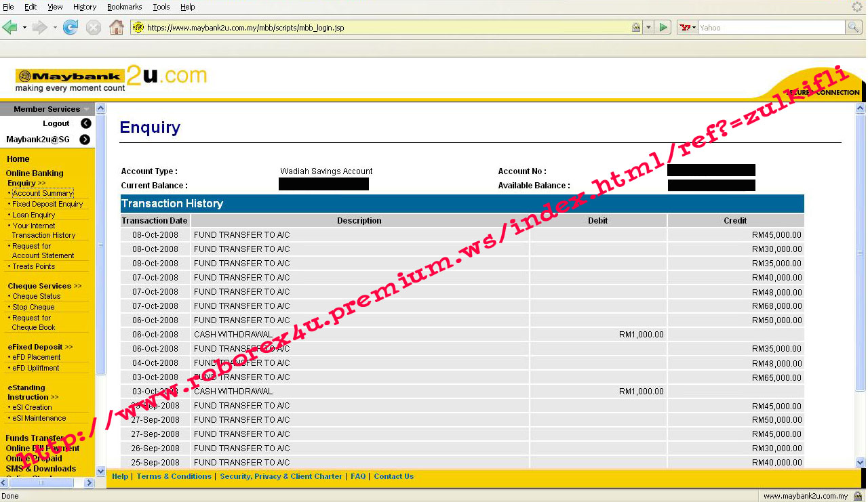
Task: Open the Bookmarks menu
Action: [125, 7]
